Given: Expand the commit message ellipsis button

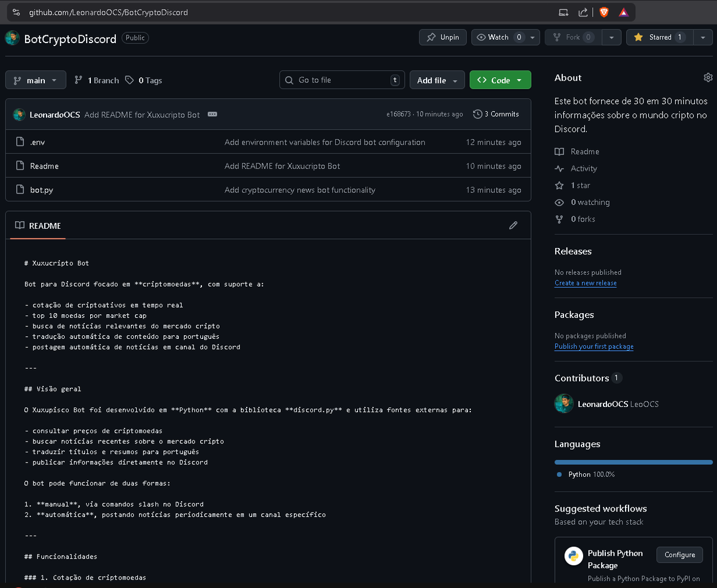Looking at the screenshot, I should pos(212,114).
